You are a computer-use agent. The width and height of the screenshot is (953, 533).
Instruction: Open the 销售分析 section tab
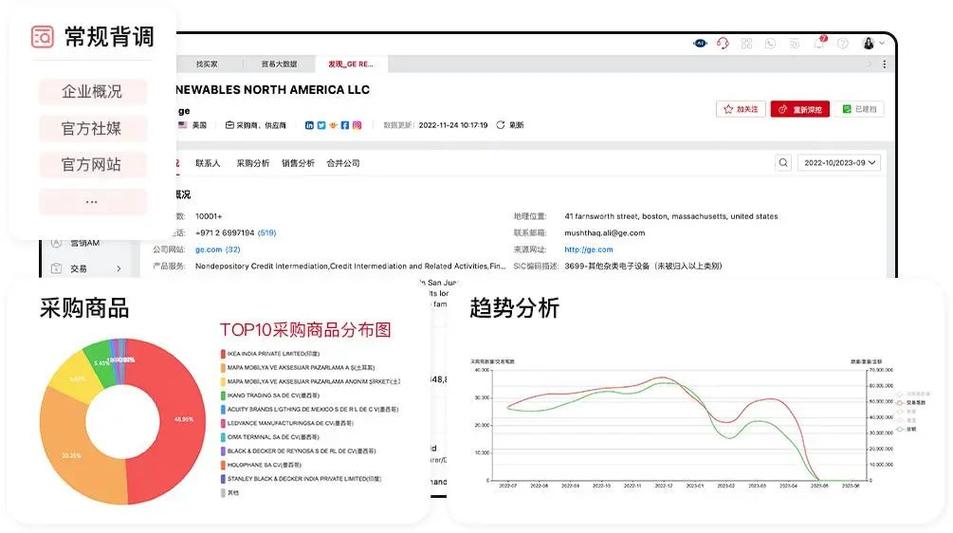click(298, 163)
